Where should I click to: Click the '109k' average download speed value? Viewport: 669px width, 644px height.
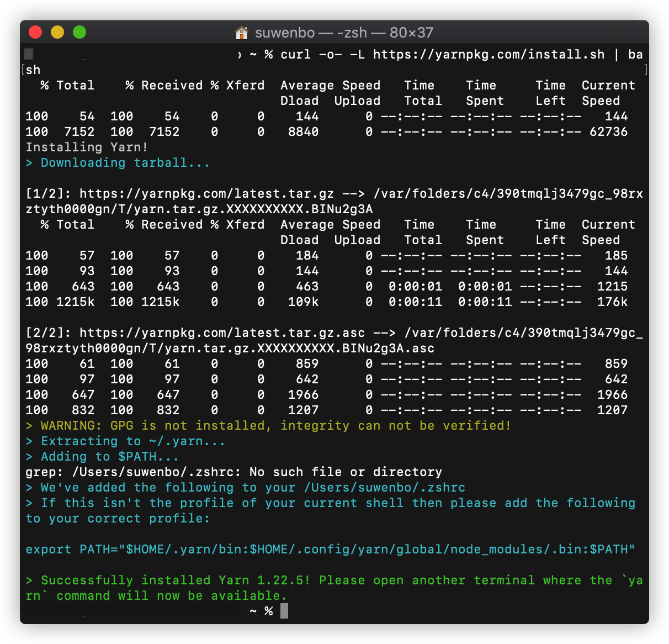pos(303,302)
